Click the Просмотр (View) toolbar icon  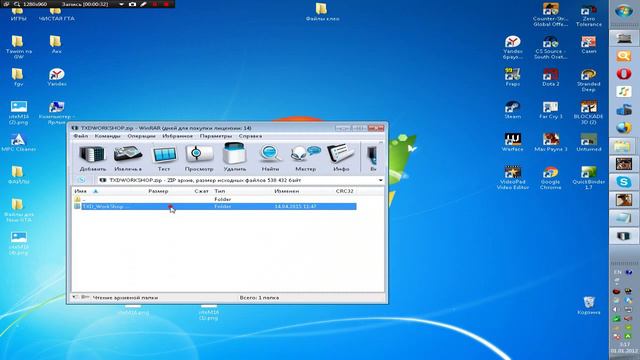click(x=199, y=158)
